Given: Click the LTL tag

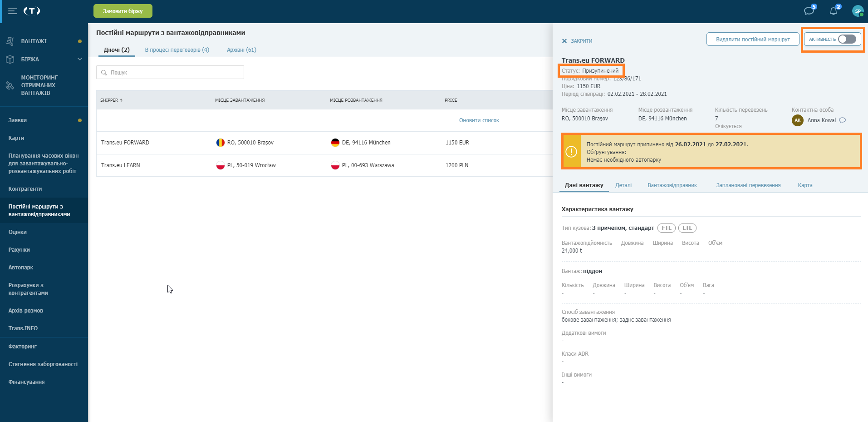Looking at the screenshot, I should [687, 228].
